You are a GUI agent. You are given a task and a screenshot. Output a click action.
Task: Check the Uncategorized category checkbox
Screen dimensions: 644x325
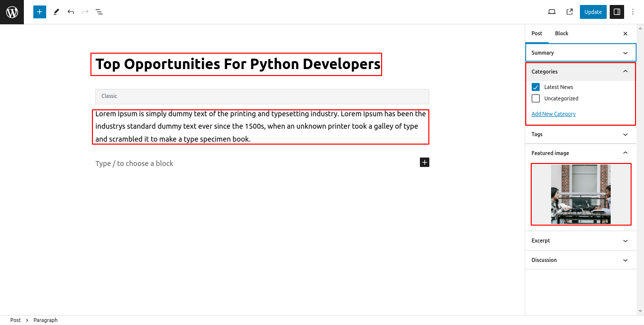[536, 98]
